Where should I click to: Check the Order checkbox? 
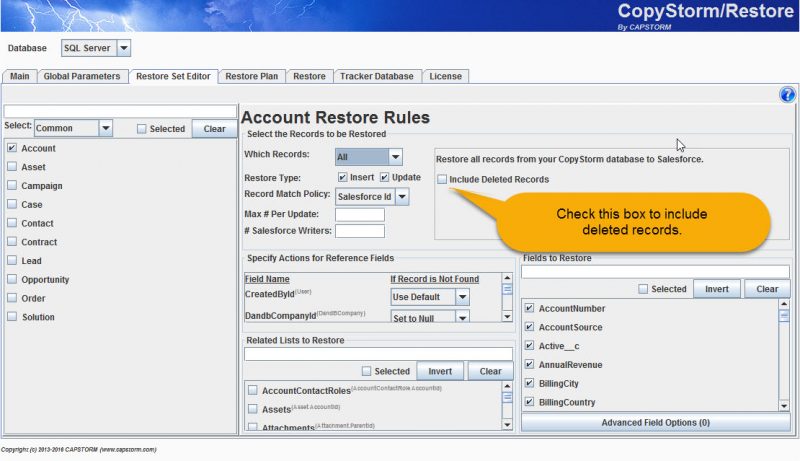pyautogui.click(x=12, y=298)
